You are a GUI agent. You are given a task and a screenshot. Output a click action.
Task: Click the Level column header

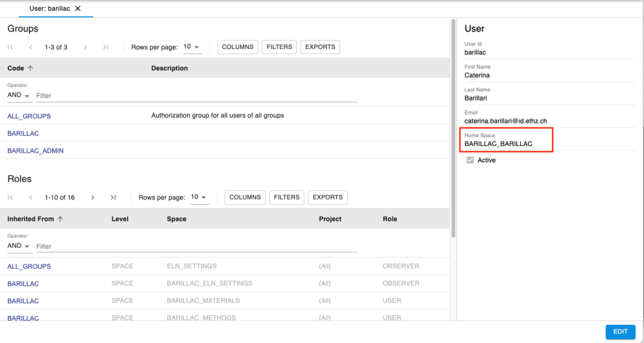(120, 219)
